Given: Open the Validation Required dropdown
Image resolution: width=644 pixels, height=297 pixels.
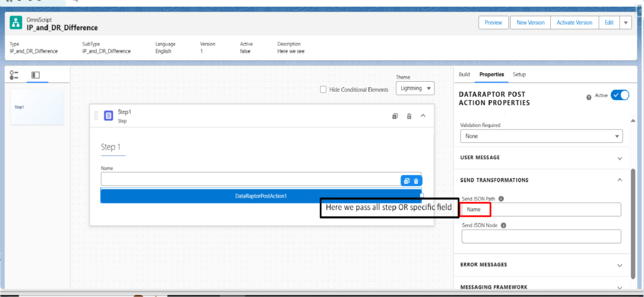Looking at the screenshot, I should pos(541,136).
